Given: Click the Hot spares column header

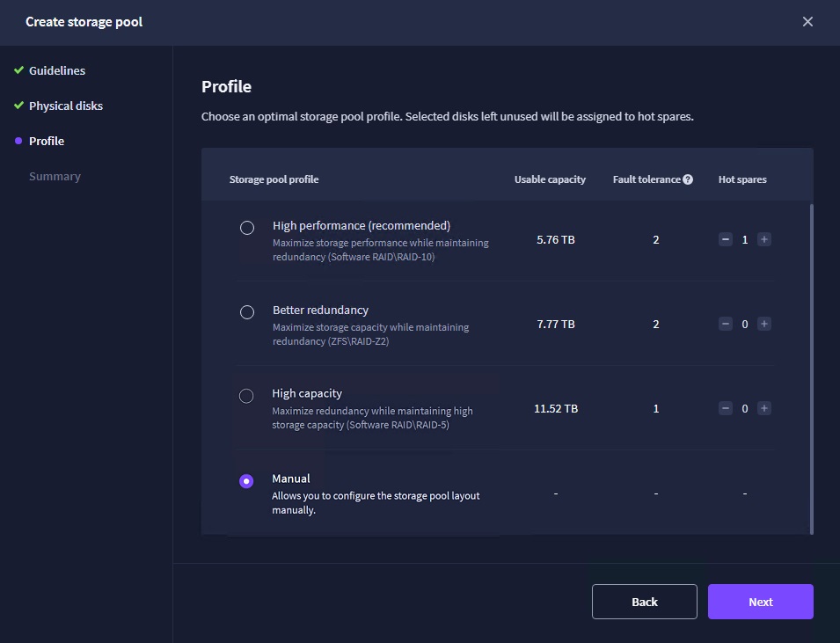Looking at the screenshot, I should click(742, 179).
